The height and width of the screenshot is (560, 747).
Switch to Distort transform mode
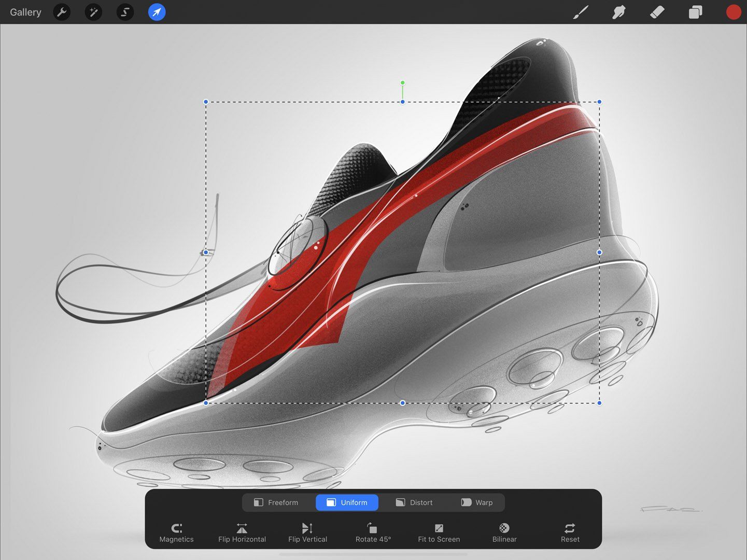tap(414, 502)
